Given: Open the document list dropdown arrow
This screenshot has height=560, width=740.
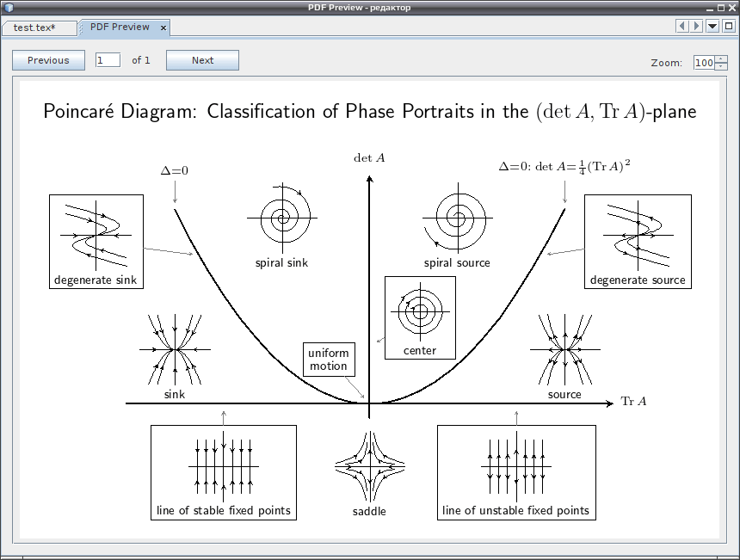Looking at the screenshot, I should pyautogui.click(x=712, y=26).
